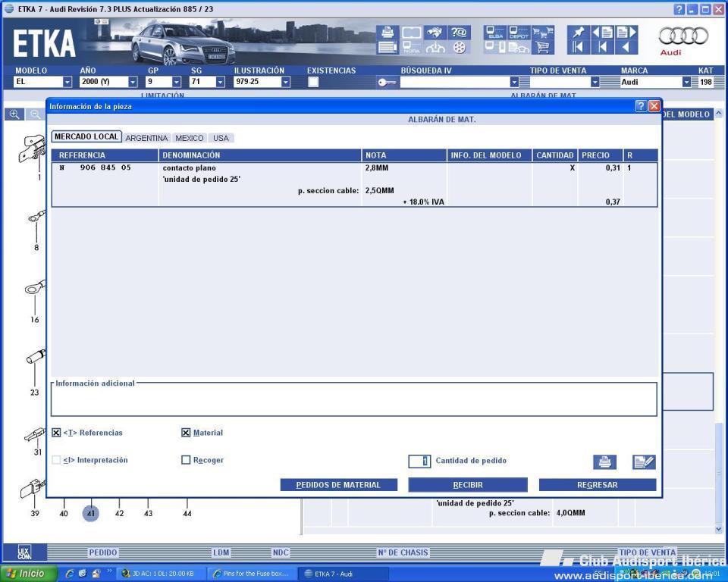Go to previous page icon
Viewport: 728px width, 582px height.
coord(602,32)
